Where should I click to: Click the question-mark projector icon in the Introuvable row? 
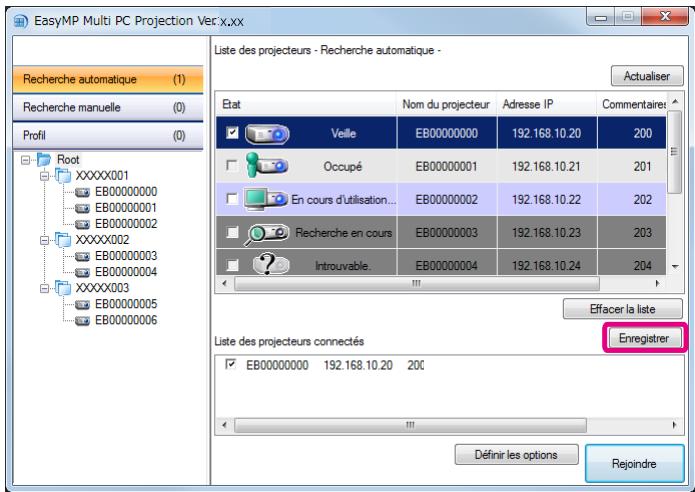click(271, 264)
